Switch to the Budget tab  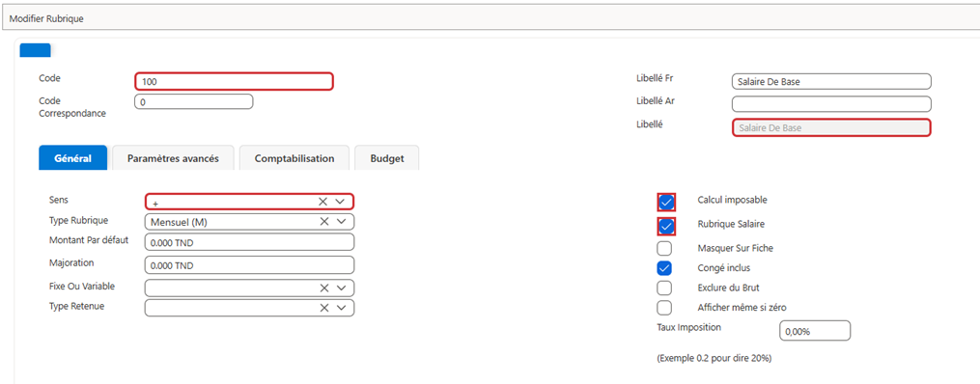click(387, 158)
